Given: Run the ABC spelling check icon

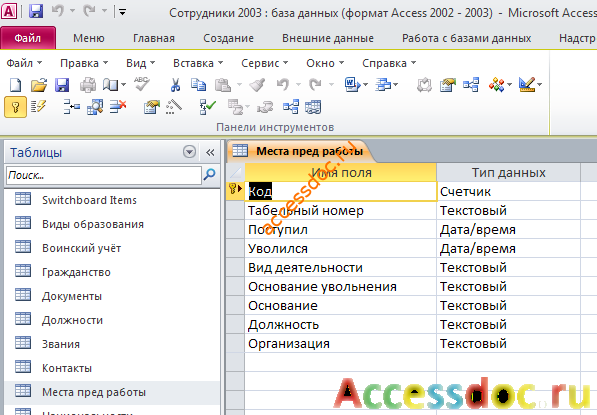Looking at the screenshot, I should point(142,84).
